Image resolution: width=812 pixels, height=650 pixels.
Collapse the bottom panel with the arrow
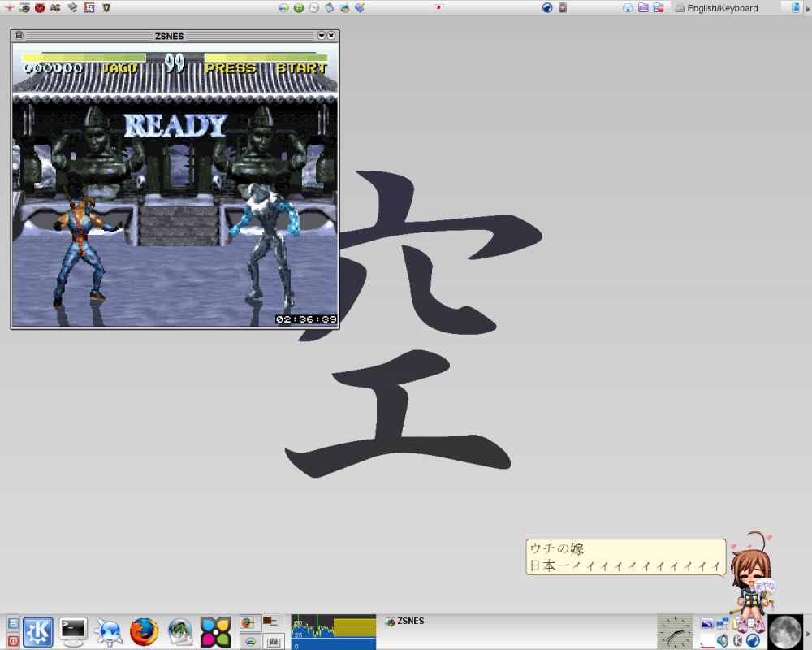[807, 633]
